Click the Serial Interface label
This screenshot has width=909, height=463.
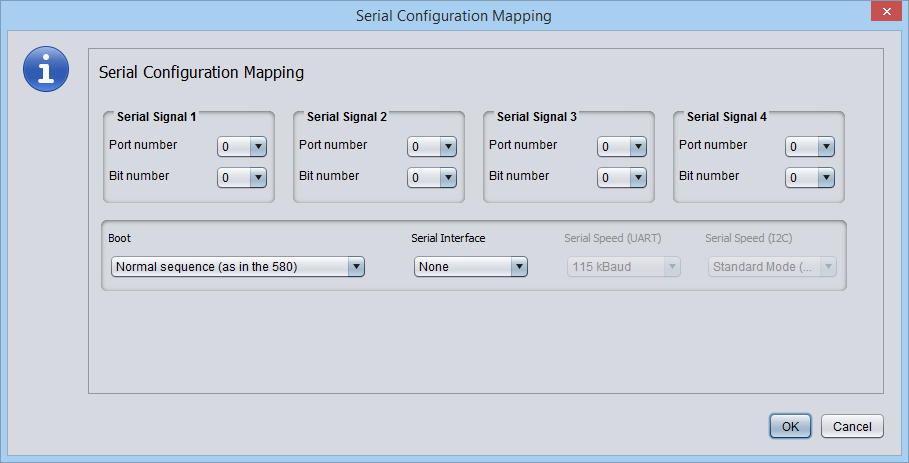point(448,238)
